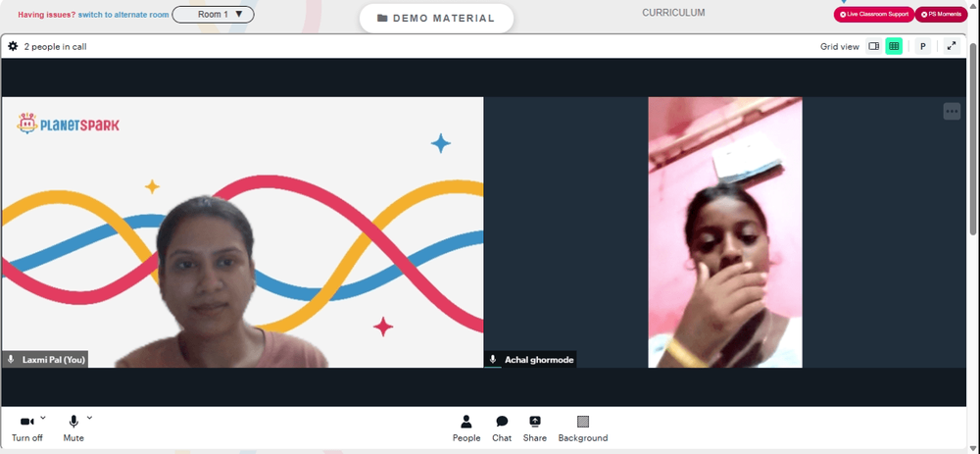Open the People panel

[x=466, y=429]
